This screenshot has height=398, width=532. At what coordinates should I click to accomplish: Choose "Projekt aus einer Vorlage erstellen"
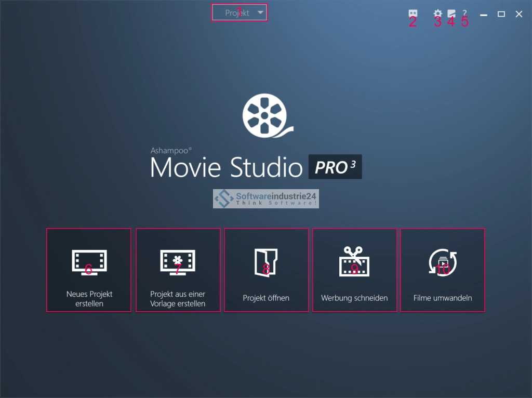(x=178, y=299)
